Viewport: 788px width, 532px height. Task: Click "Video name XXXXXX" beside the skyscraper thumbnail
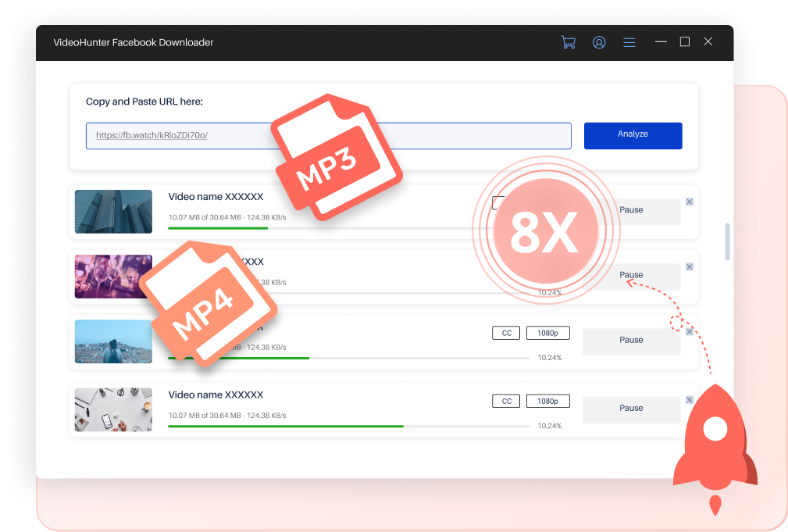216,197
